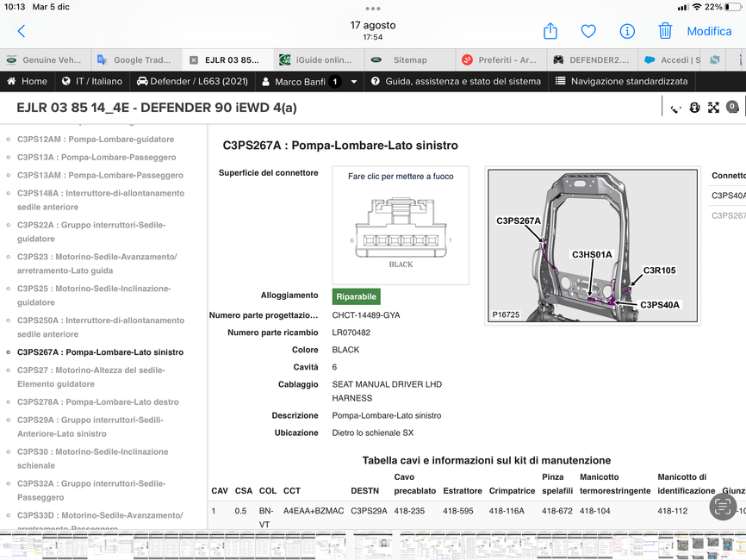746x560 pixels.
Task: Open C3PS30 Motorino-Sedile-Inclinazione schienale
Action: point(93,458)
